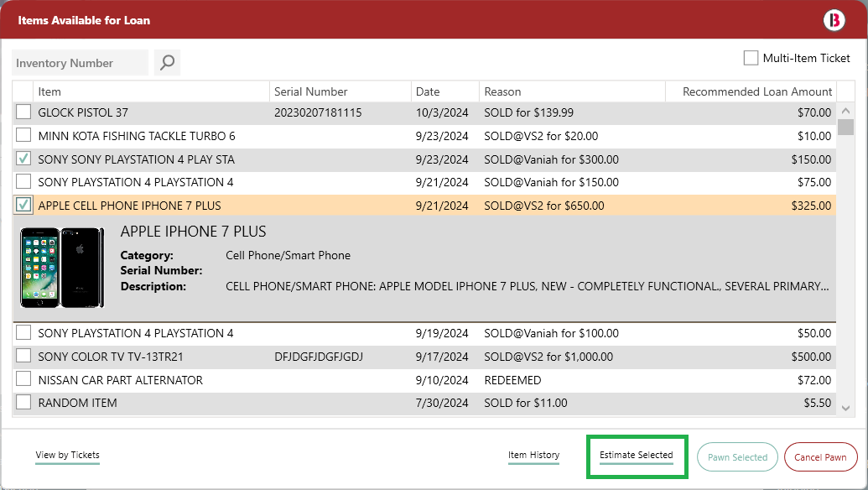Check the NISSAN CAR PART ALTERNATOR checkbox

(23, 379)
